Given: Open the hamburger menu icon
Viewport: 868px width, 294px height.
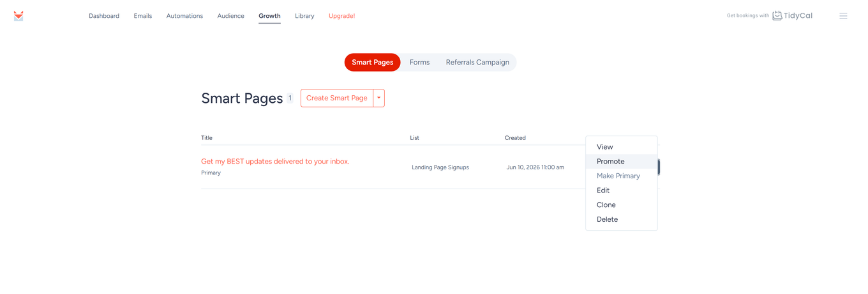Looking at the screenshot, I should click(x=843, y=16).
